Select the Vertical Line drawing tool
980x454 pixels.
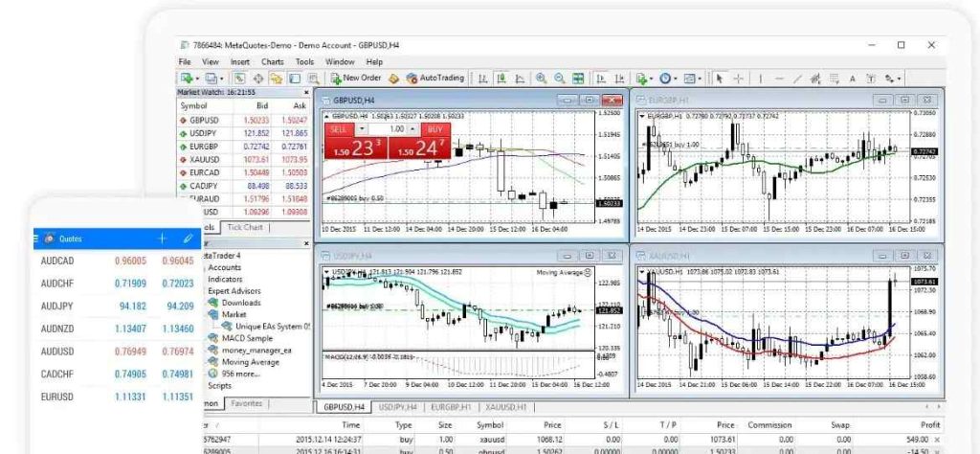pos(761,79)
